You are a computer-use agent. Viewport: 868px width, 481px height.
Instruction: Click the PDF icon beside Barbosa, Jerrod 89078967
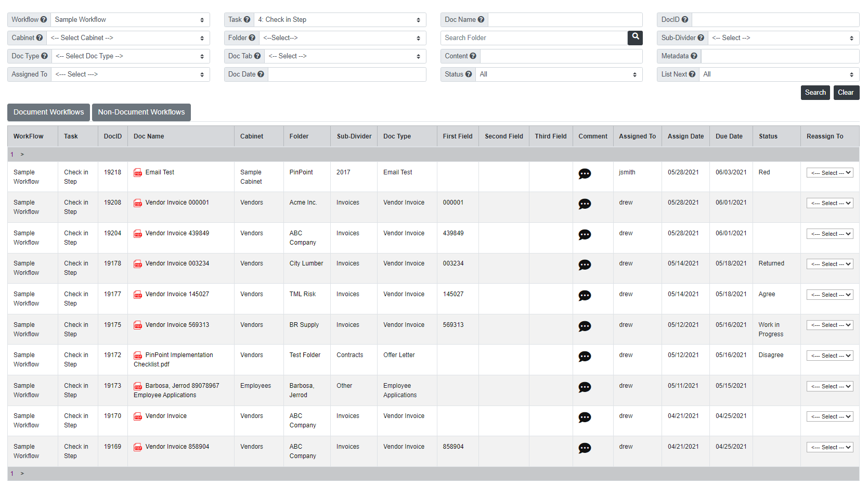pos(138,386)
